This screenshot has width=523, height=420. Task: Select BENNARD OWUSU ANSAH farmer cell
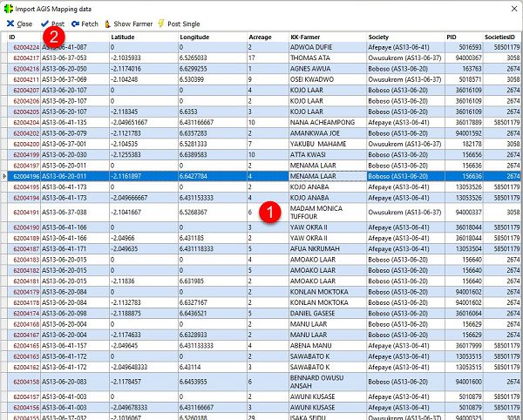[328, 382]
